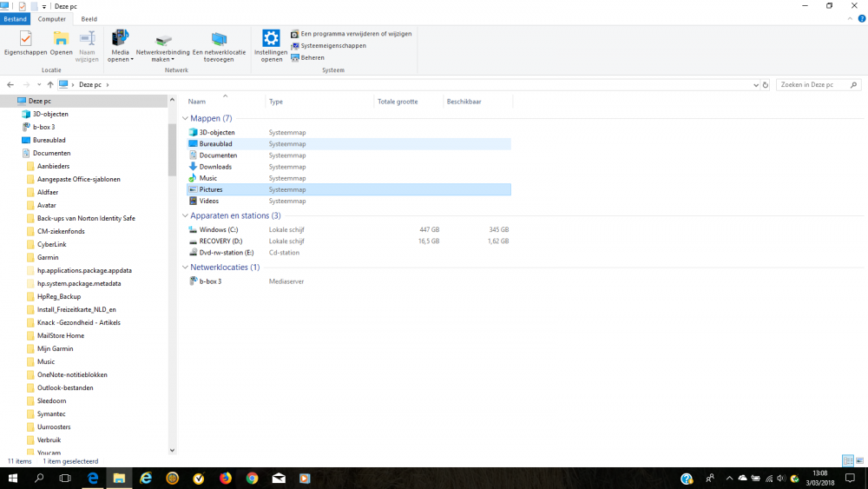Image resolution: width=868 pixels, height=489 pixels.
Task: Open the b-box 3 media server item
Action: (x=209, y=281)
